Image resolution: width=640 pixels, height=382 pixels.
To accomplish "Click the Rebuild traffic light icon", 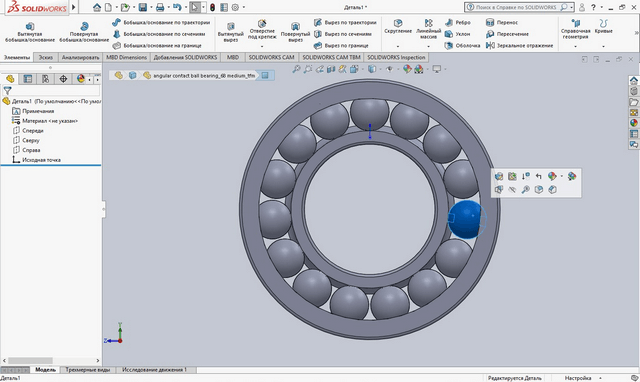I will (212, 7).
